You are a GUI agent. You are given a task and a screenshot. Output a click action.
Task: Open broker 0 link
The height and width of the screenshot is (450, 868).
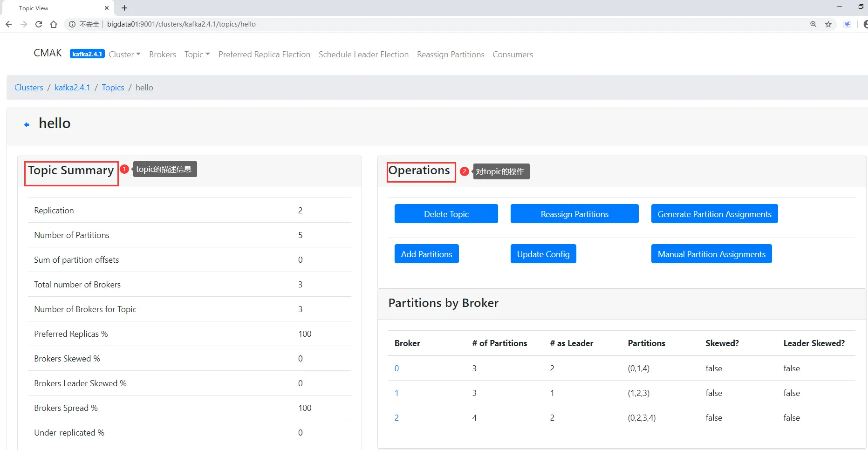pyautogui.click(x=396, y=368)
